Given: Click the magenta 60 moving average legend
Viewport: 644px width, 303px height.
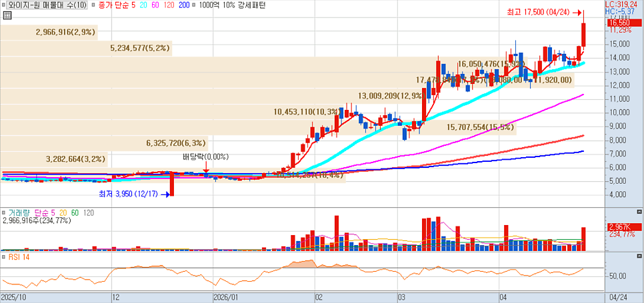Looking at the screenshot, I should (157, 6).
